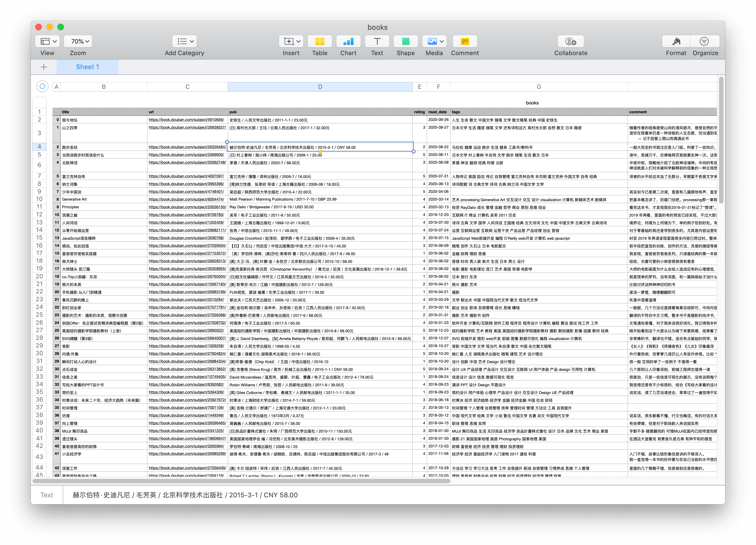The width and height of the screenshot is (756, 545).
Task: Click the Shape toolbar icon
Action: [405, 42]
